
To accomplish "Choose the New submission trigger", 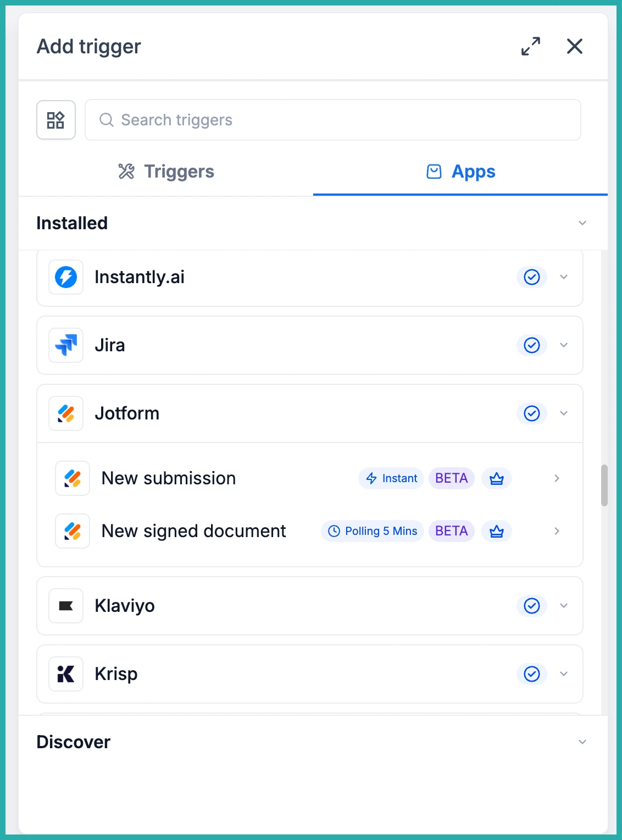I will click(x=310, y=478).
